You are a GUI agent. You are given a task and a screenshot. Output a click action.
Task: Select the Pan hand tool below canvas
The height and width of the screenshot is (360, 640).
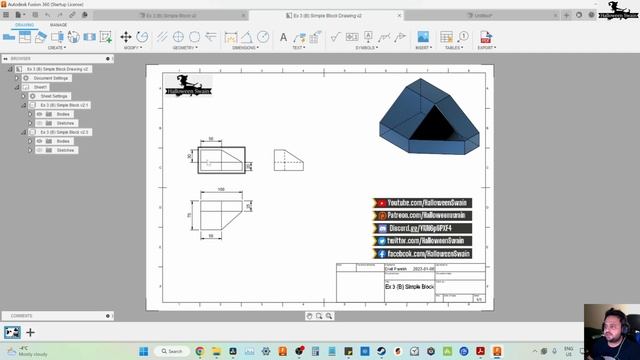click(309, 316)
